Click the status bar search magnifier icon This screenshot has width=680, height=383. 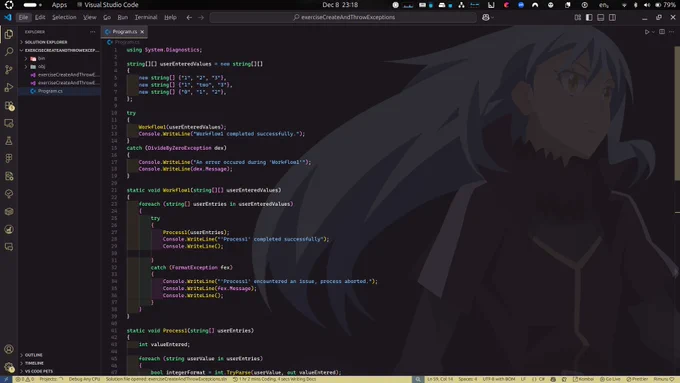point(418,379)
